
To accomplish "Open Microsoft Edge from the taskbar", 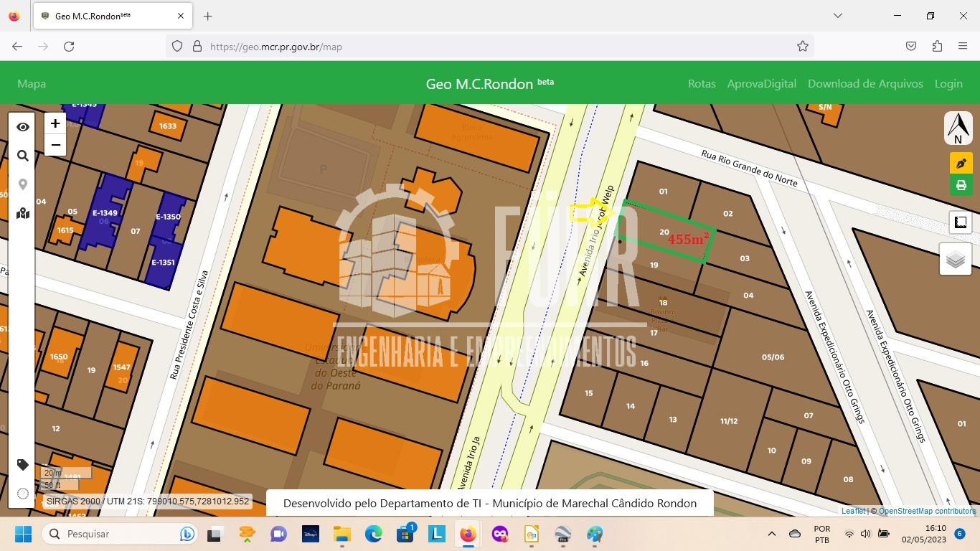I will (x=374, y=534).
